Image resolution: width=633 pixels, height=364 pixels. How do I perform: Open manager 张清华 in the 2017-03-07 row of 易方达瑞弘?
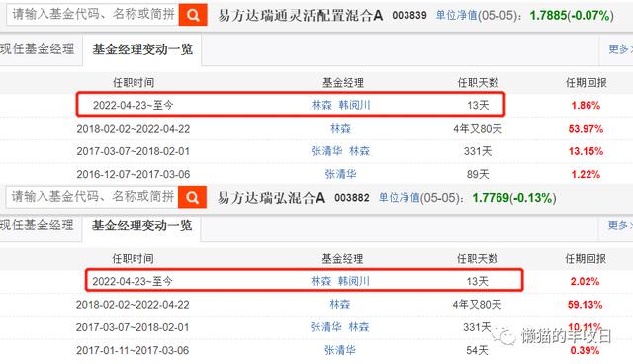click(325, 327)
